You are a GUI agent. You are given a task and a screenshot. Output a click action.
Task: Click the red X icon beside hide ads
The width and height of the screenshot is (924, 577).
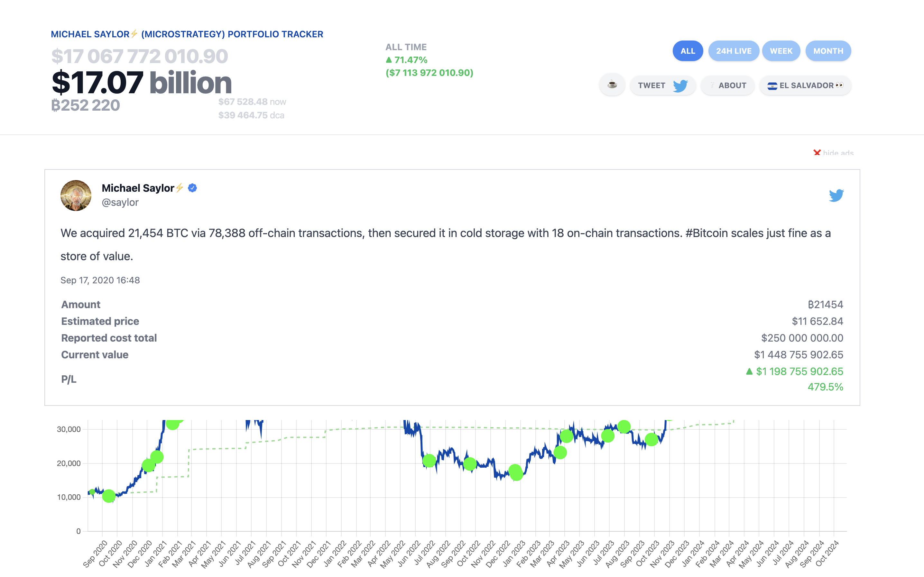[x=817, y=153]
